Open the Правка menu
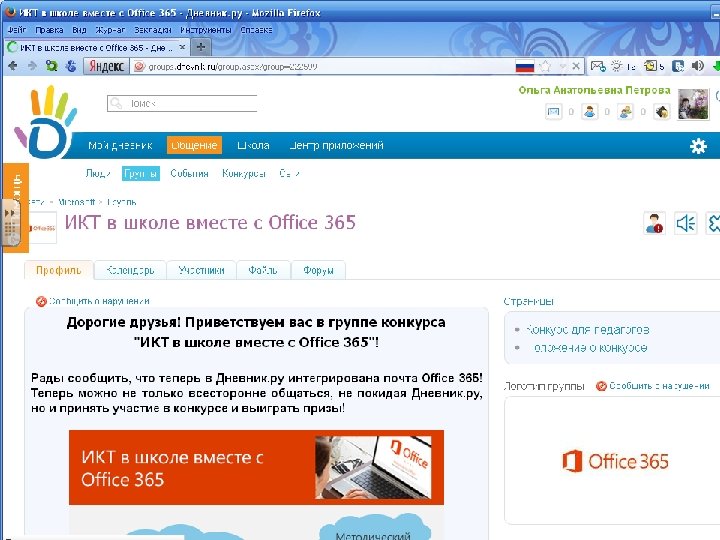This screenshot has height=540, width=720. [x=49, y=30]
